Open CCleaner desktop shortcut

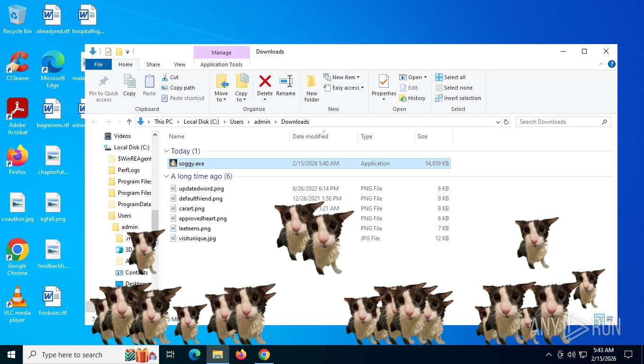[18, 66]
